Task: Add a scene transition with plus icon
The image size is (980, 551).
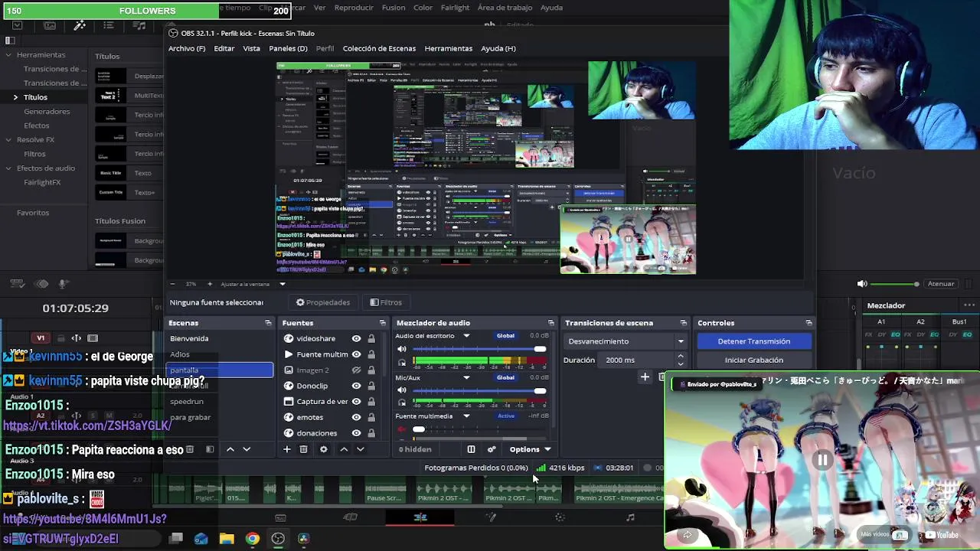Action: 645,377
